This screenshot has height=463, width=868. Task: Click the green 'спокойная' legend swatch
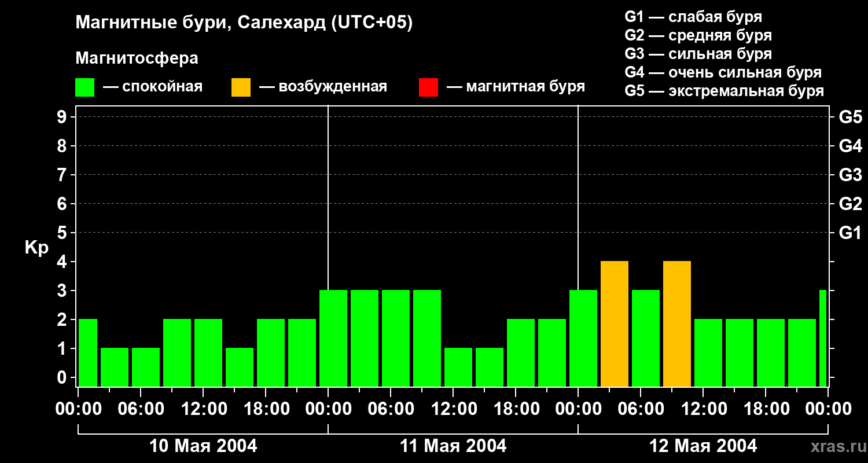point(85,87)
